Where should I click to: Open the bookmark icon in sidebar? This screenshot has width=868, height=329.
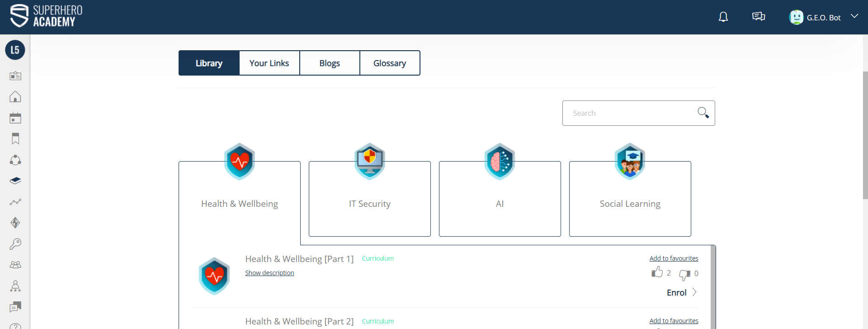point(15,139)
